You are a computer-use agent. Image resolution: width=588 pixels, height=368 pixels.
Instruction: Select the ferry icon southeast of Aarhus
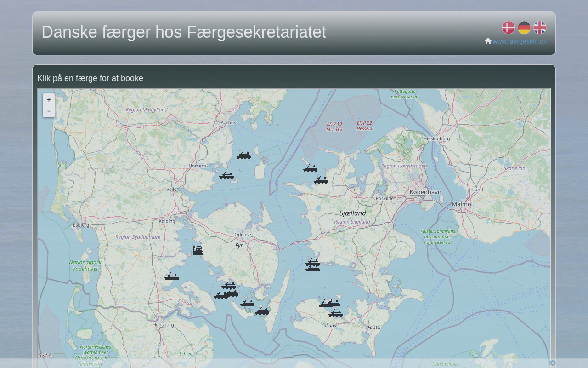click(x=243, y=155)
